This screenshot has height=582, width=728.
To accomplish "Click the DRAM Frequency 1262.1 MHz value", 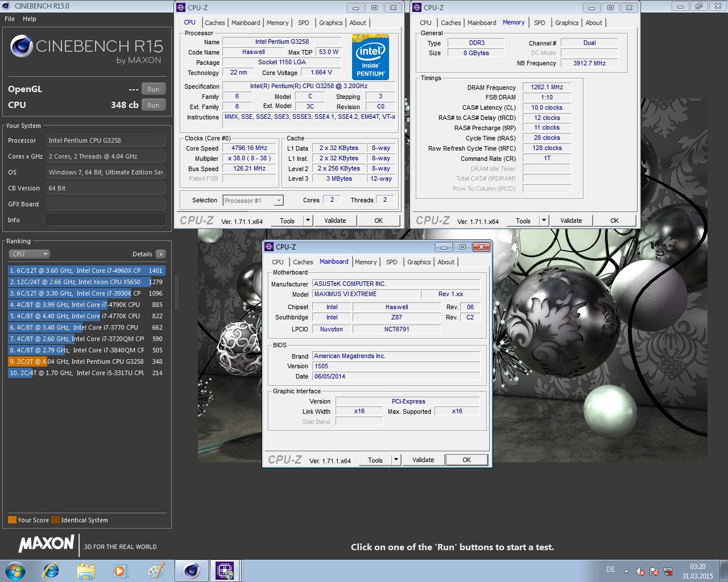I will click(547, 88).
